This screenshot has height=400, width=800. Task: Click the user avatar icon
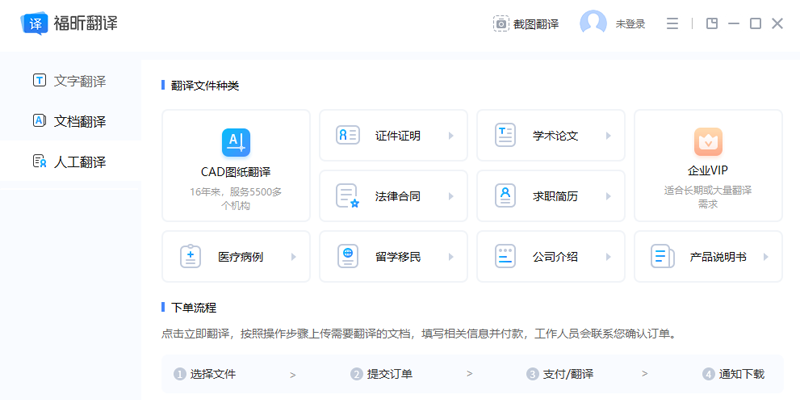pos(593,23)
